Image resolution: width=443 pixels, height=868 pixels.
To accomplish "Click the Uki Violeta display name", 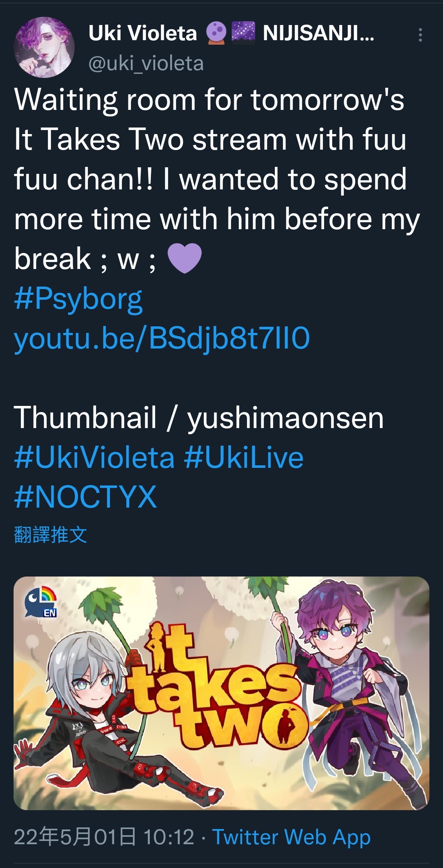I will [143, 33].
